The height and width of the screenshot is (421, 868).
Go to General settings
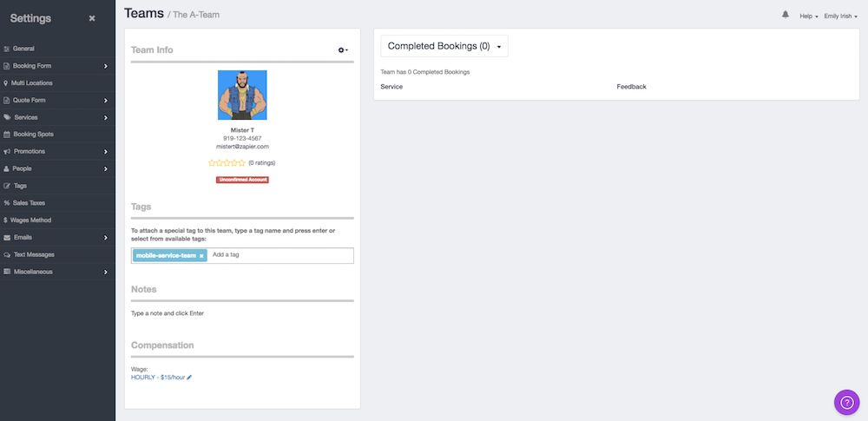click(23, 49)
